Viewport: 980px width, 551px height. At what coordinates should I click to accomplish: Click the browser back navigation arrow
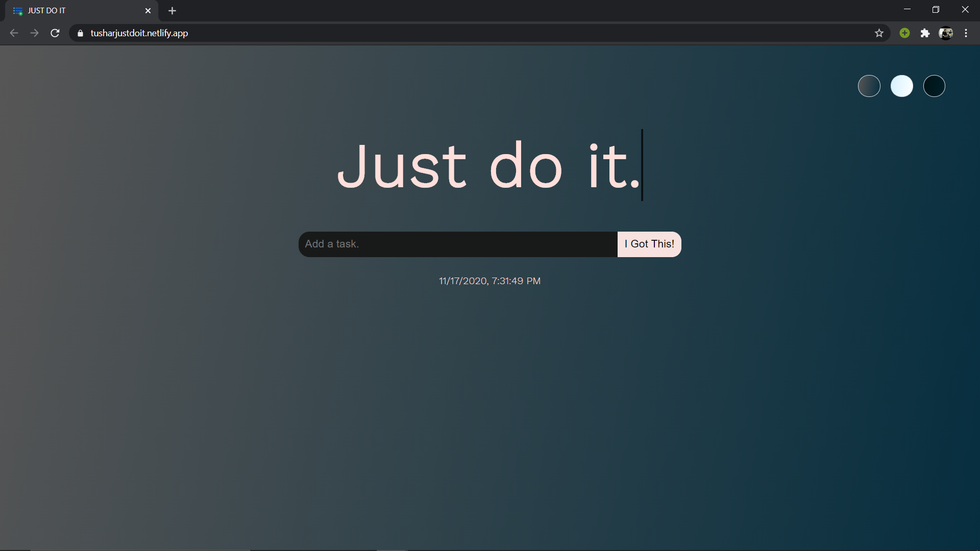tap(13, 33)
